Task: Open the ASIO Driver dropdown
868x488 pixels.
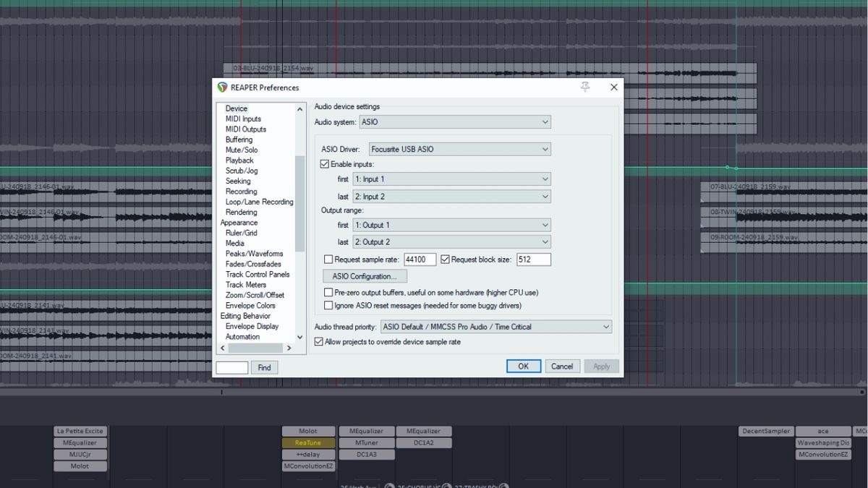Action: (545, 149)
